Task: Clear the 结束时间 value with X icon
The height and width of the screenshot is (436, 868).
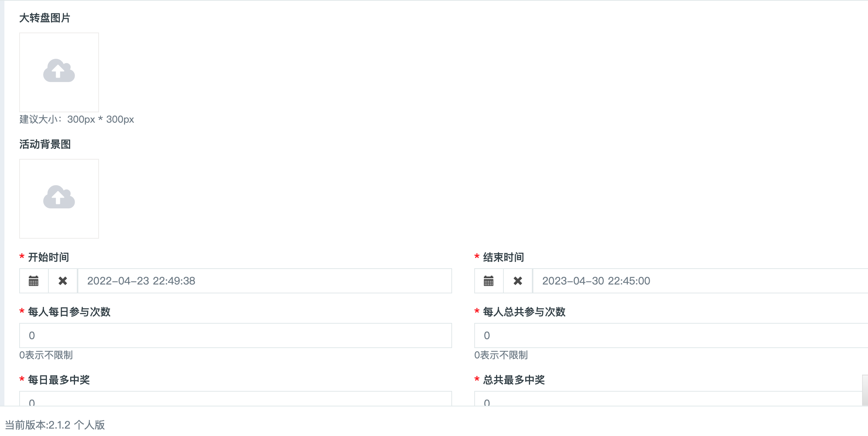Action: tap(518, 281)
